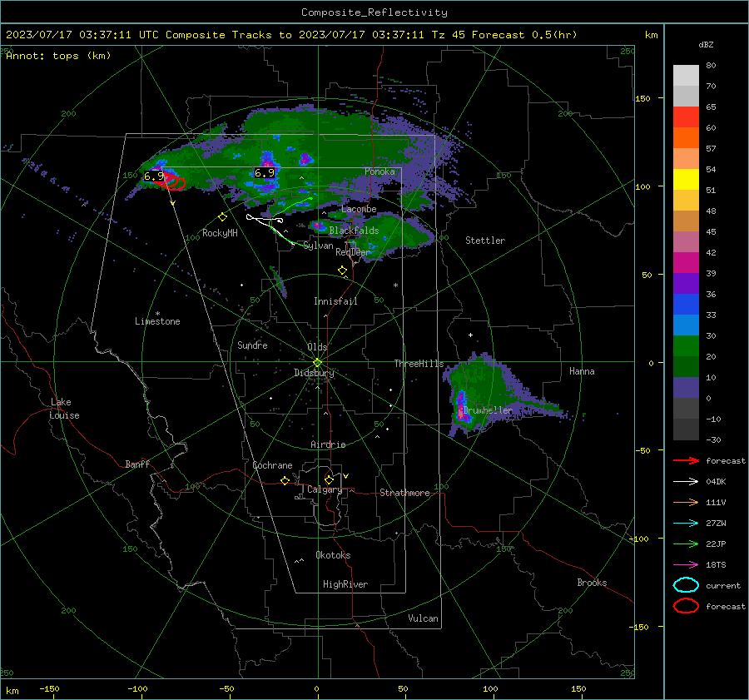The image size is (749, 700).
Task: Click the Lake Louise label
Action: (65, 409)
